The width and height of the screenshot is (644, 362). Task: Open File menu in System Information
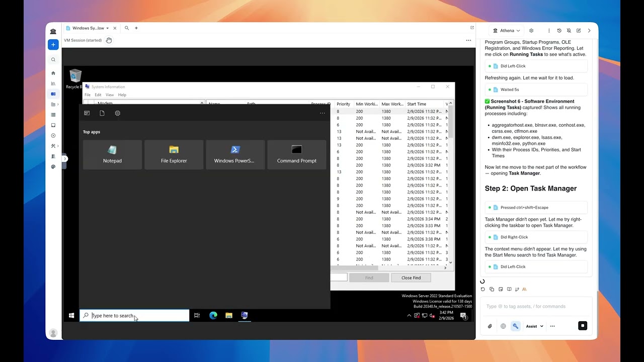88,95
